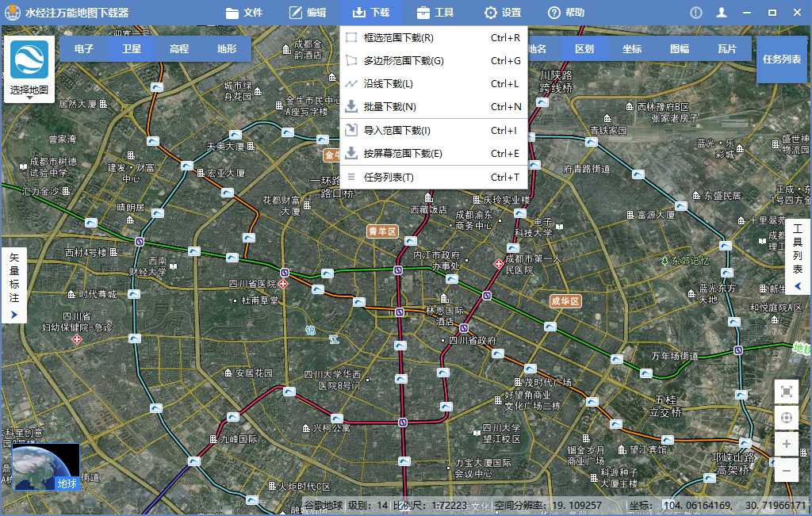Choose 多边形范围下载(G) menu entry
Viewport: 812px width, 516px height.
433,60
